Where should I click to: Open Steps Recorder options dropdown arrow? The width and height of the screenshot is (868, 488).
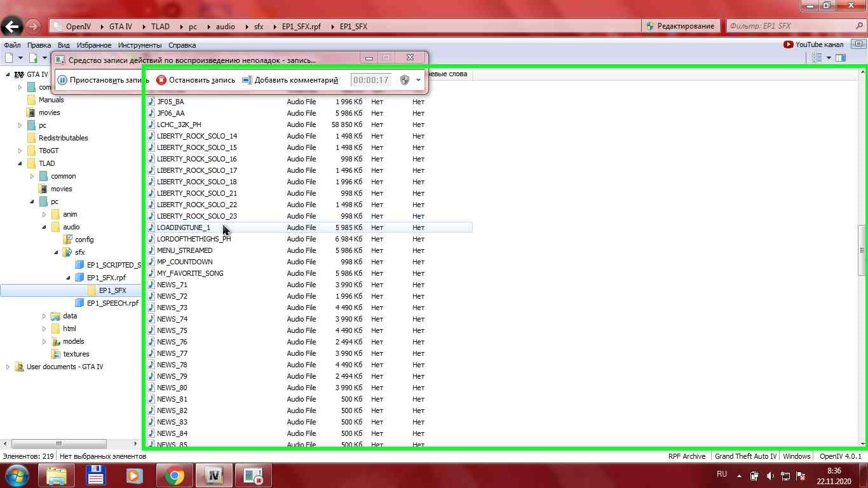click(418, 80)
